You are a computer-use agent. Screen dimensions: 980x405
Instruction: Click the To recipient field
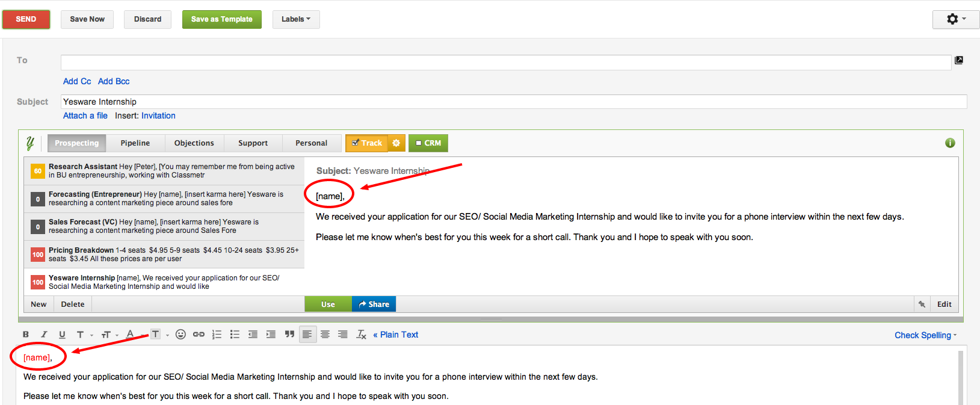506,63
